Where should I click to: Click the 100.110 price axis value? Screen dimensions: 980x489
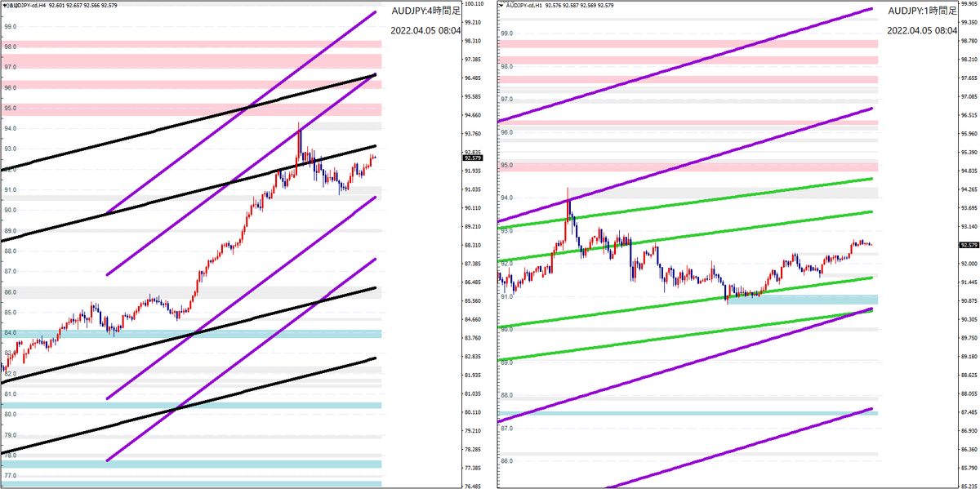[x=474, y=3]
